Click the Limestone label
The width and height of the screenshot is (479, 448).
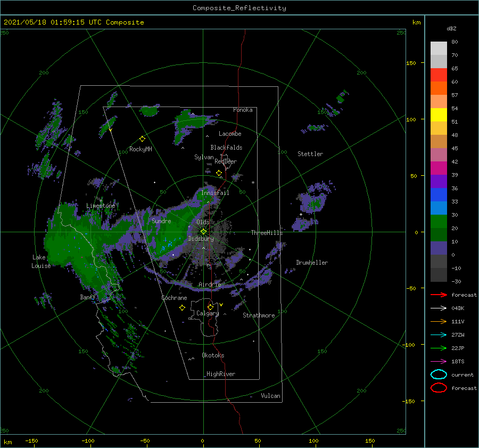tap(101, 206)
